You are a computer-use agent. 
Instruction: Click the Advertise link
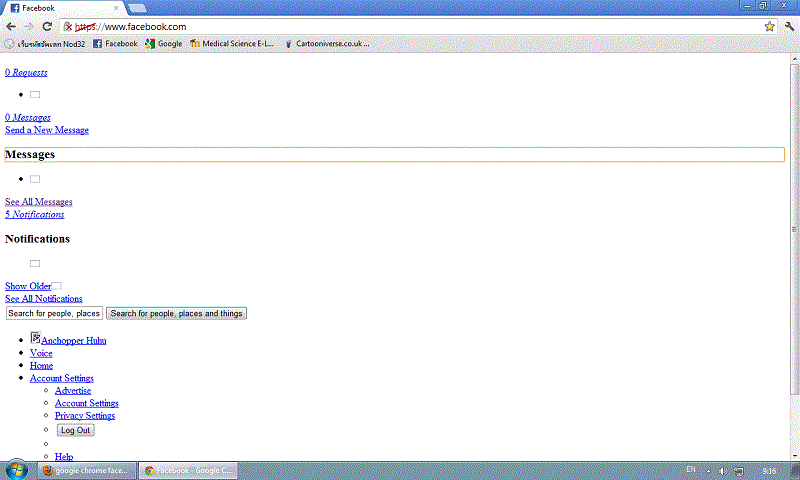click(x=73, y=391)
